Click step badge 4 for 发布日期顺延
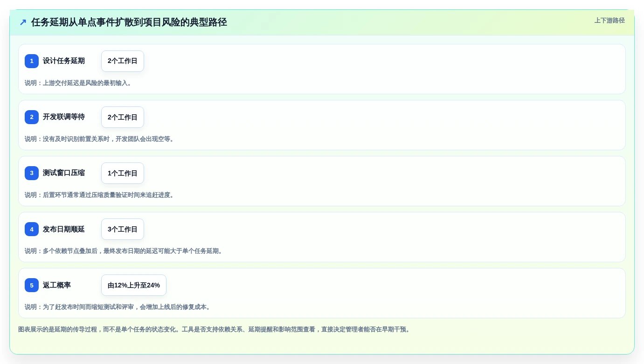This screenshot has width=644, height=364. pyautogui.click(x=32, y=229)
